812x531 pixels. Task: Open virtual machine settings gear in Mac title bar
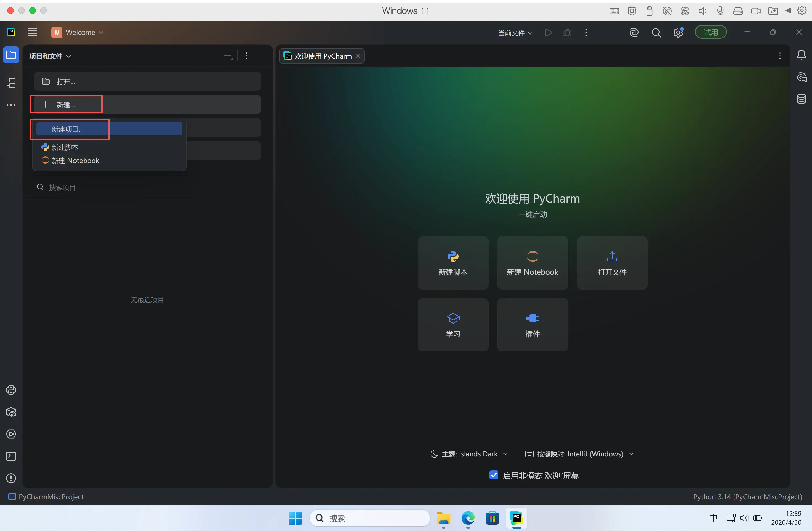802,10
